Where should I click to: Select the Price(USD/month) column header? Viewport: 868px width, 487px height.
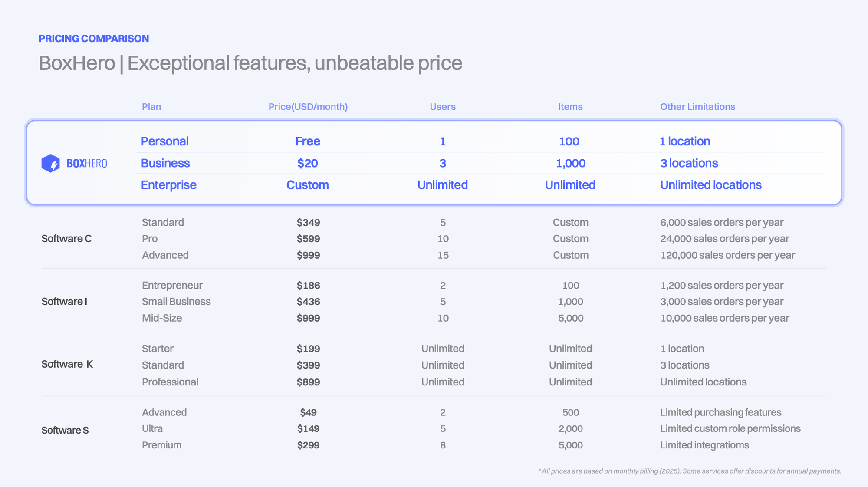308,107
